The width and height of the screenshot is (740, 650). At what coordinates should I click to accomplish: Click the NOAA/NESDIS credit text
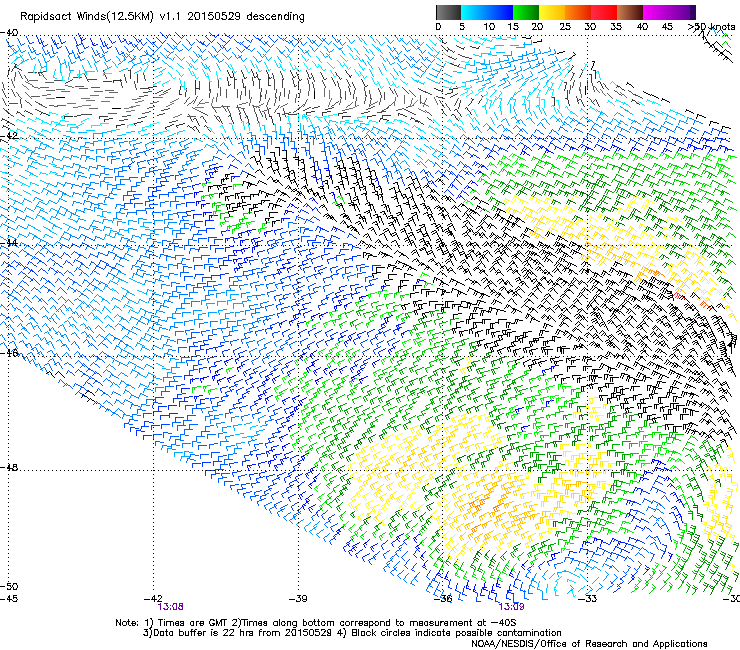click(x=589, y=644)
